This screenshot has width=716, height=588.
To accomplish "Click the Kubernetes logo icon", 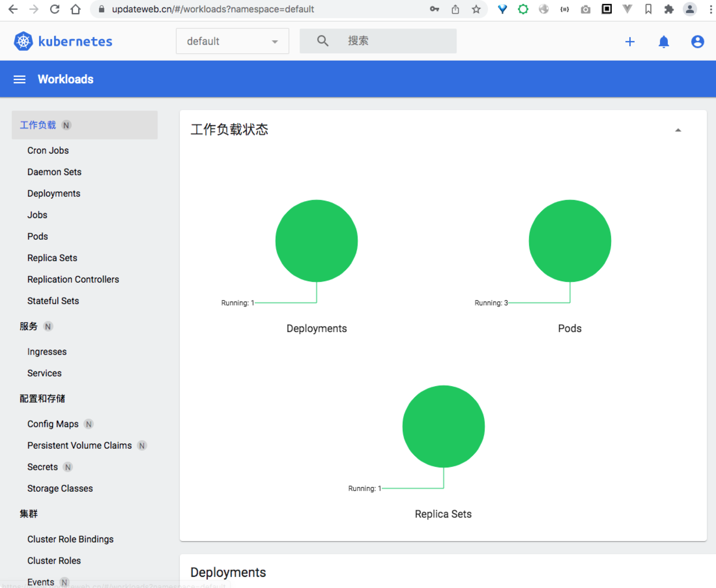I will [23, 41].
